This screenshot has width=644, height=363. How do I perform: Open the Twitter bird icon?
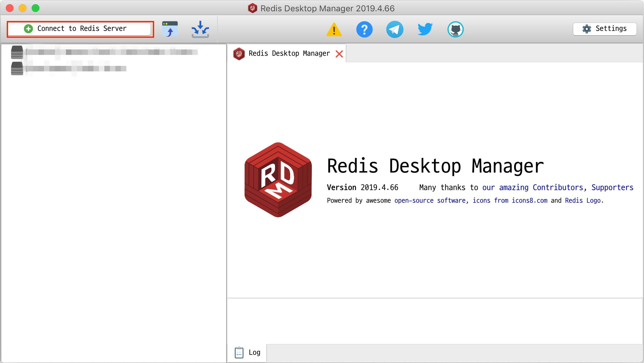(425, 29)
